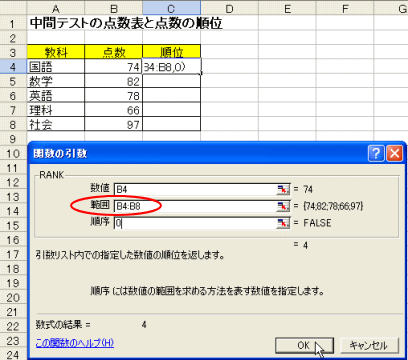The image size is (408, 360).
Task: Click the dialog help question mark icon
Action: click(x=376, y=153)
